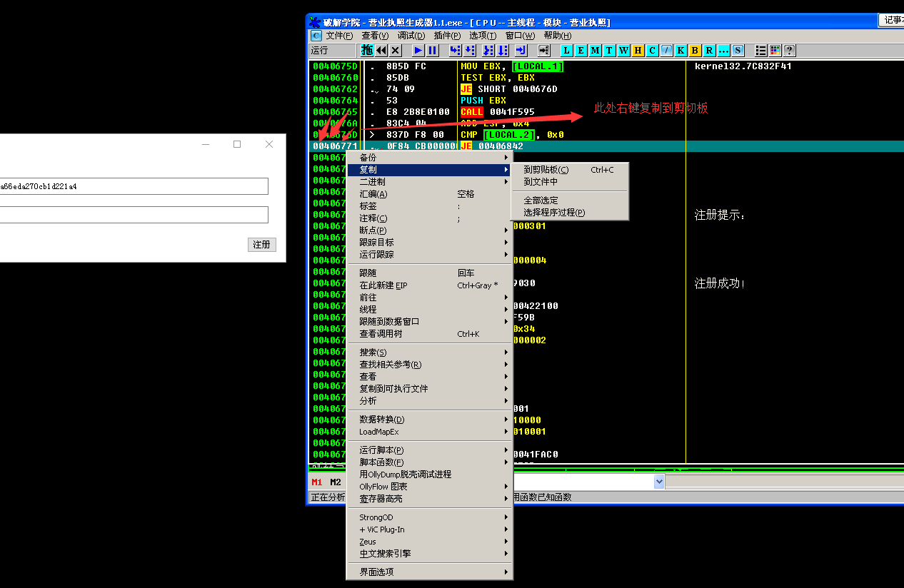The image size is (904, 588).
Task: Click the 注册 button in the dialog
Action: point(262,245)
